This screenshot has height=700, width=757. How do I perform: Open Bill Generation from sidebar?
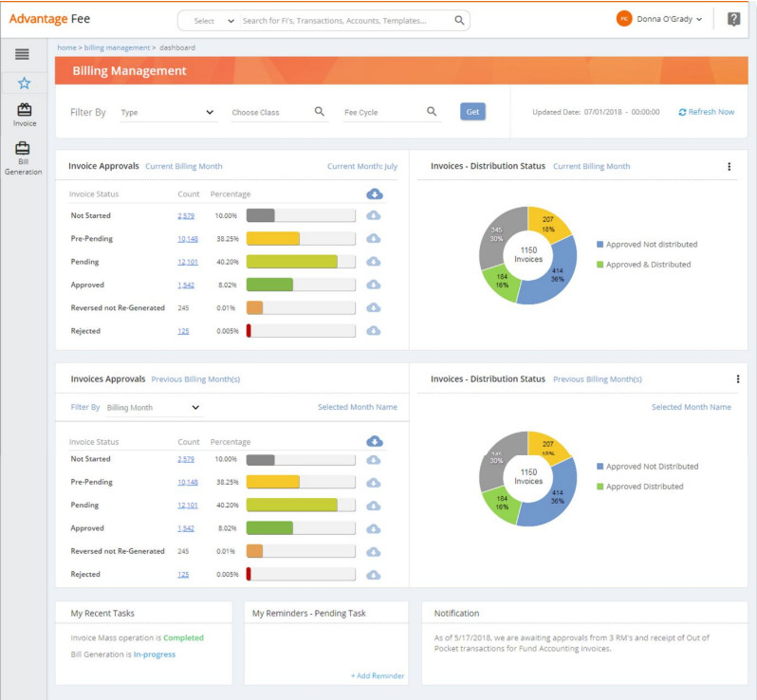coord(23,158)
